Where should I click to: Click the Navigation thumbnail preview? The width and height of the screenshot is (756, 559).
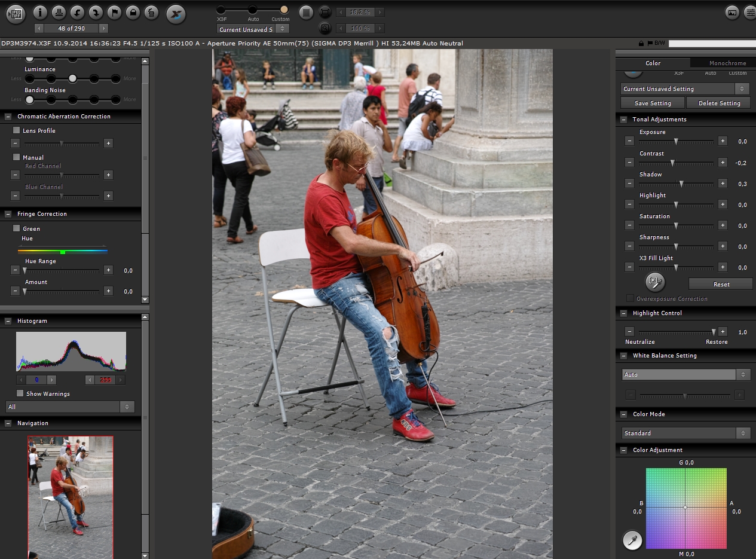(x=71, y=497)
